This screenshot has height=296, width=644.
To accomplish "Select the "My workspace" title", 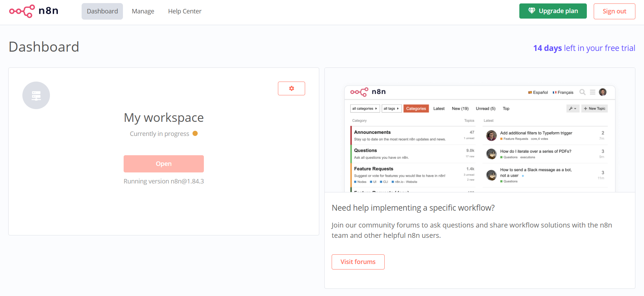I will (164, 118).
